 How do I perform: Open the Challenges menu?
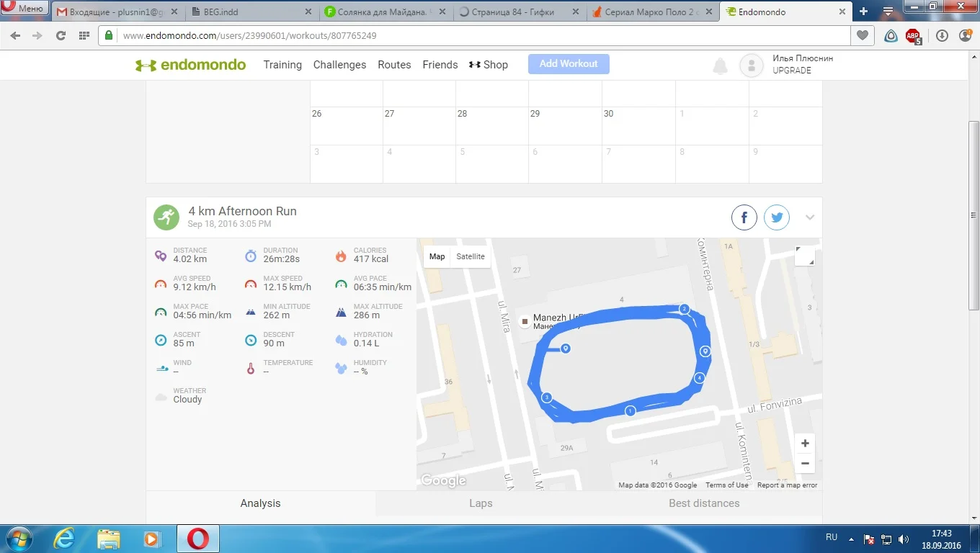(339, 65)
